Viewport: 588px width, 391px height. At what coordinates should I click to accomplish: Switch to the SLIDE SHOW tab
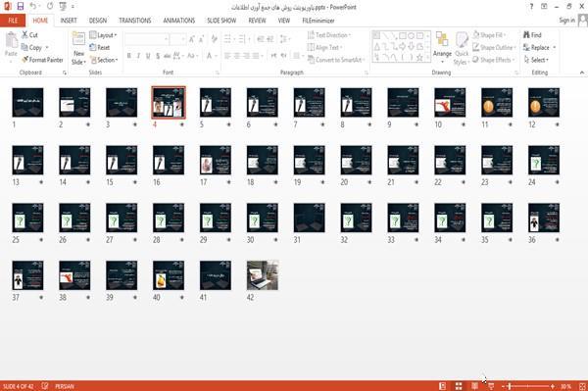click(221, 21)
